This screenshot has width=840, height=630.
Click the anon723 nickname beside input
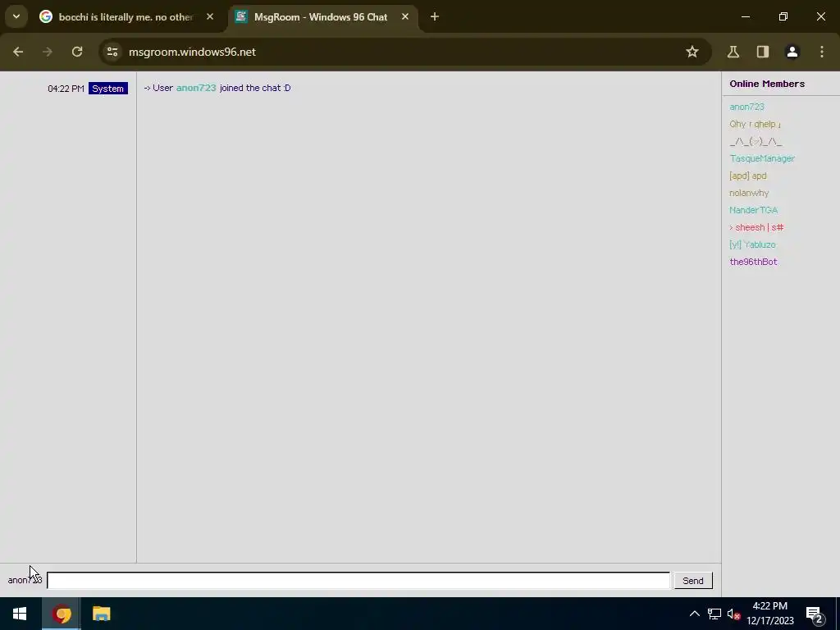25,580
